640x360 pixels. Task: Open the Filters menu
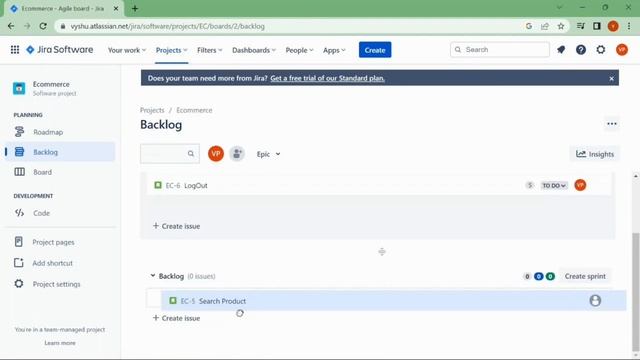coord(209,50)
